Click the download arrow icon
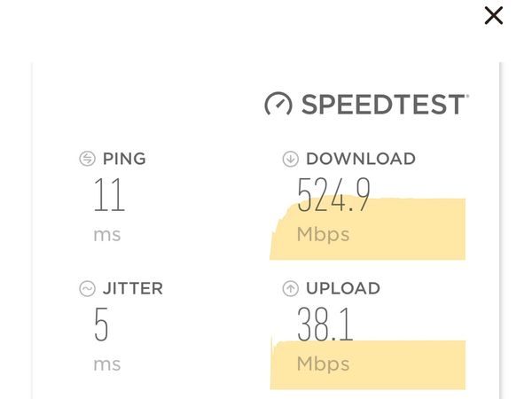Screen dimensions: 532x399 [x=291, y=159]
